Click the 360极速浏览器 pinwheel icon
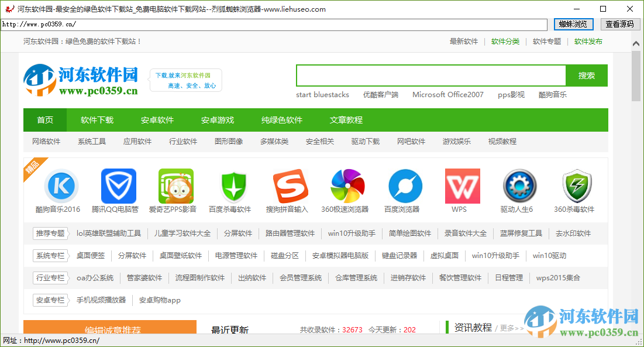 [347, 186]
